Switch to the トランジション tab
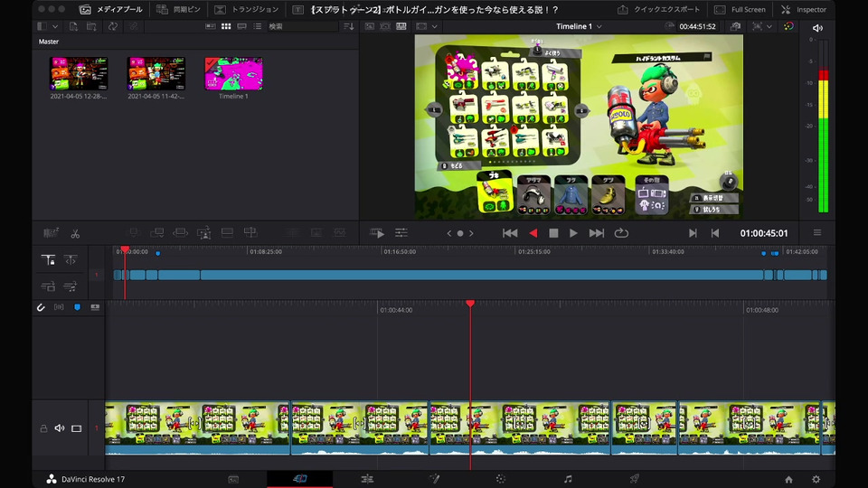Screen dimensions: 868x488 pyautogui.click(x=247, y=9)
